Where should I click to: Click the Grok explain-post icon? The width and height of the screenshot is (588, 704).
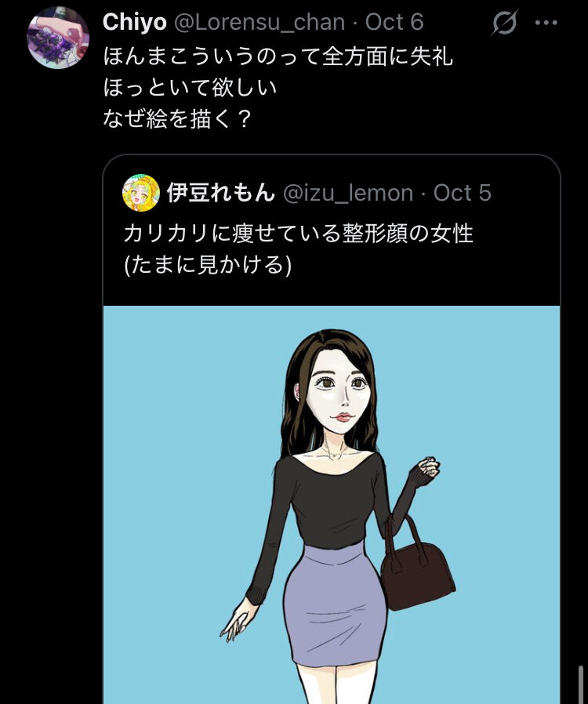(505, 22)
